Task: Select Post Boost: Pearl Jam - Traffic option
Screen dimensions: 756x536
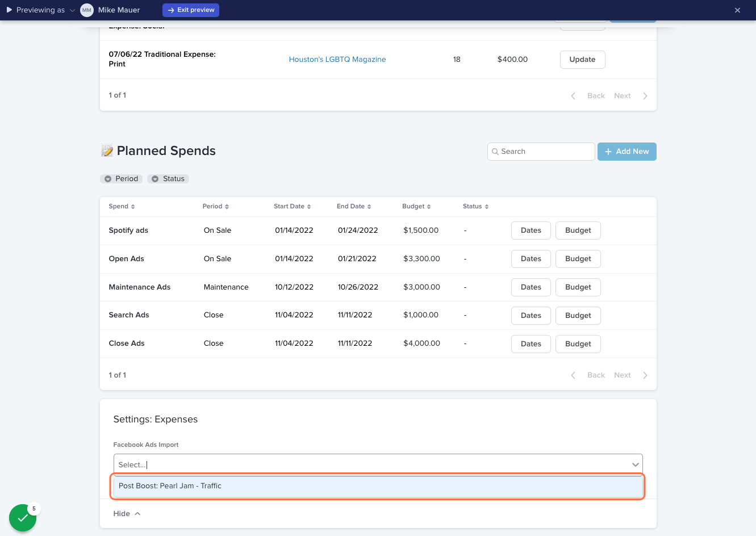Action: (x=378, y=486)
